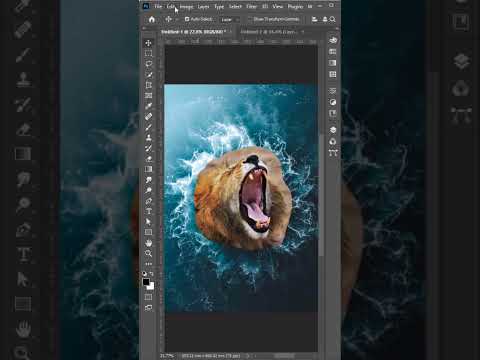Screen dimensions: 480x360
Task: Select the Eraser tool
Action: tap(149, 159)
